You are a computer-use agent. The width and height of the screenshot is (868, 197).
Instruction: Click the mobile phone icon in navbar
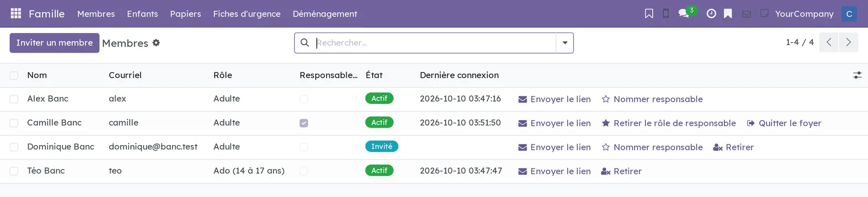(666, 14)
